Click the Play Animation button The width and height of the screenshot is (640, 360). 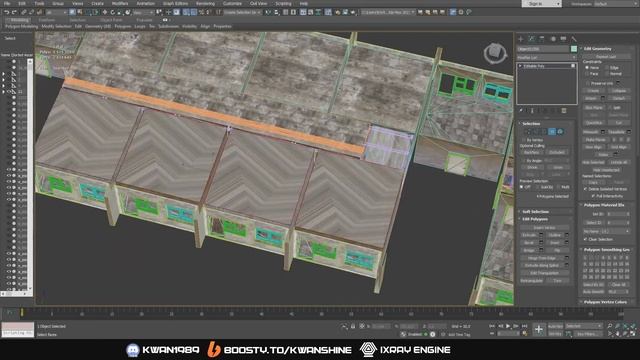(508, 326)
